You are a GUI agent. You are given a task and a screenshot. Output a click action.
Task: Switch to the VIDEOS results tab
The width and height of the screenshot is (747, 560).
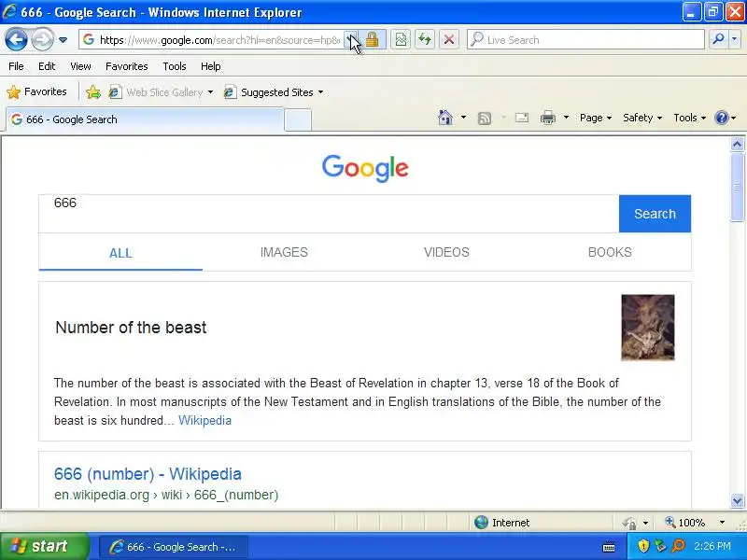(447, 252)
